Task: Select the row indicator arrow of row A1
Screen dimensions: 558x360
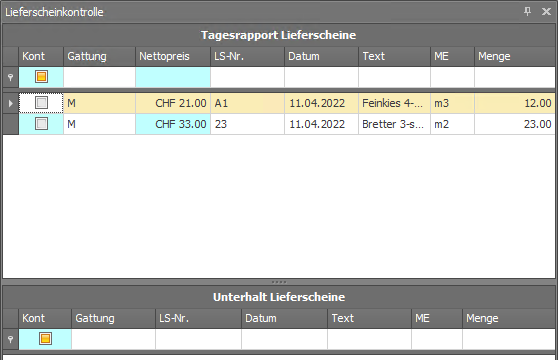Action: pyautogui.click(x=11, y=103)
